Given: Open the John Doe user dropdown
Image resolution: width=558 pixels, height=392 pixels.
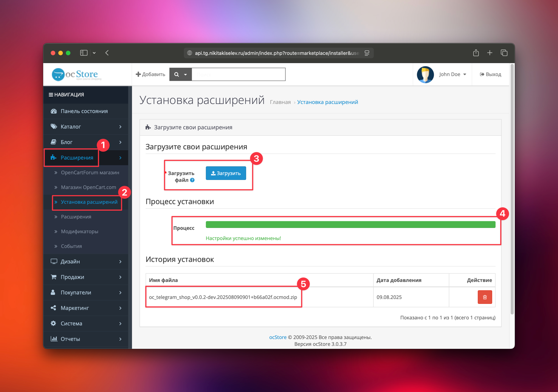Looking at the screenshot, I should point(453,74).
